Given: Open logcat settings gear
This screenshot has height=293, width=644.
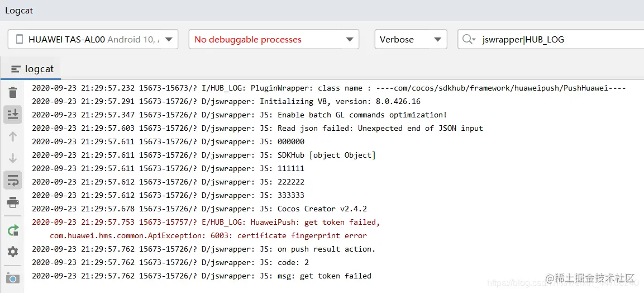Looking at the screenshot, I should pyautogui.click(x=13, y=252).
